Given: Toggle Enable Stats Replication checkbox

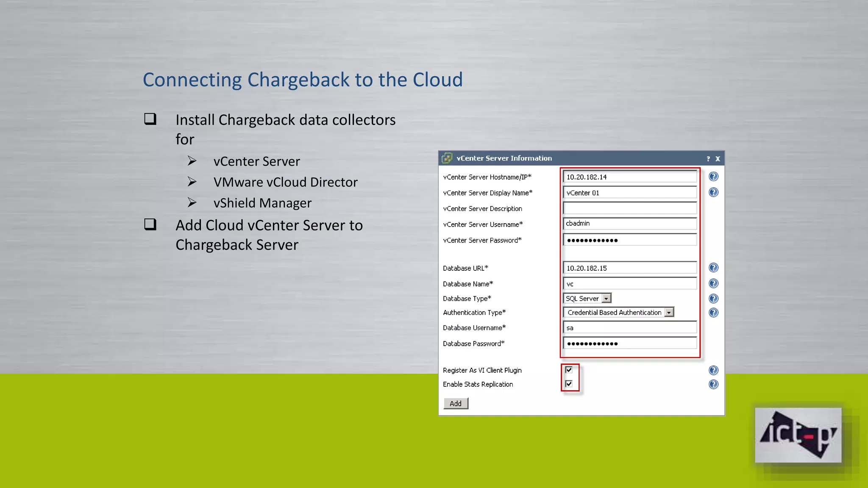Looking at the screenshot, I should coord(569,384).
